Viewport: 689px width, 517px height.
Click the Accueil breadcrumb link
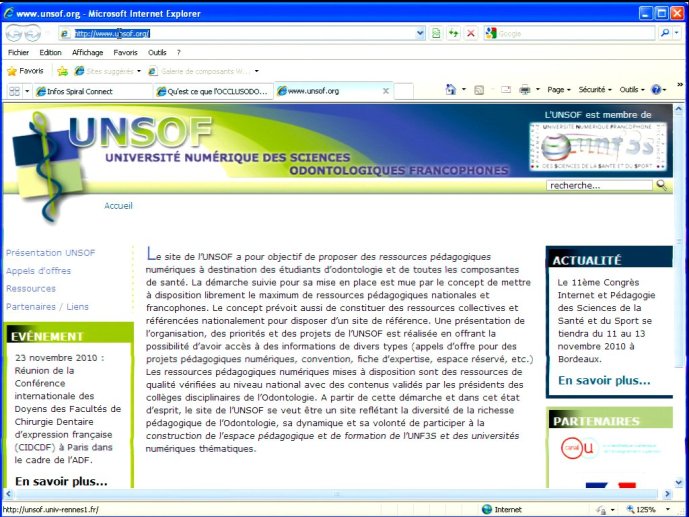[x=118, y=206]
